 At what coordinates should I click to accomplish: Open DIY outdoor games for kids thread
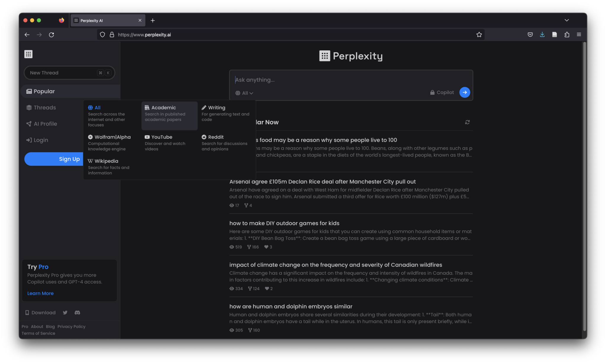[x=284, y=223]
